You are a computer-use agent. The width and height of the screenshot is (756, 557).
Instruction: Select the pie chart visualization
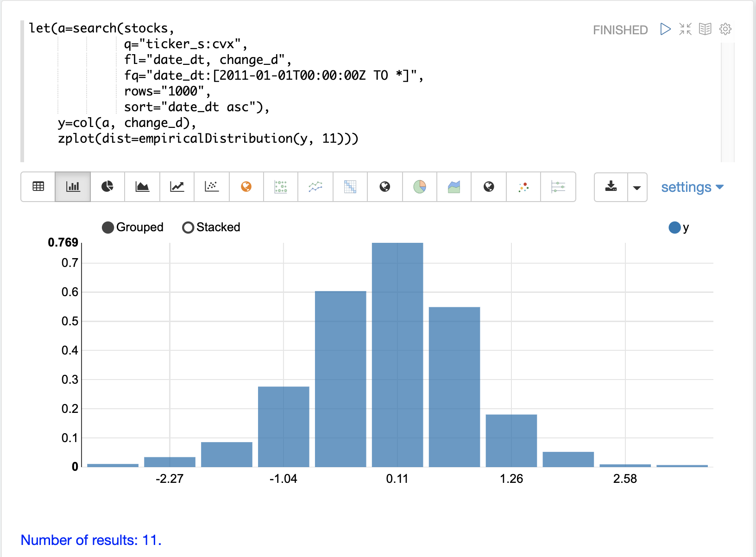click(x=107, y=187)
